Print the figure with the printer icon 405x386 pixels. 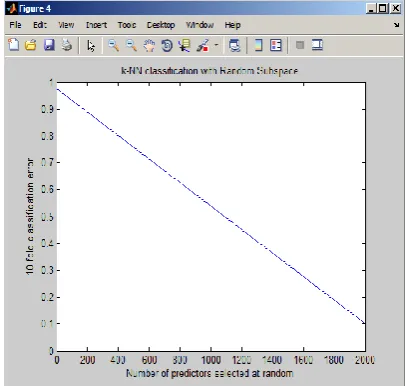tap(67, 45)
